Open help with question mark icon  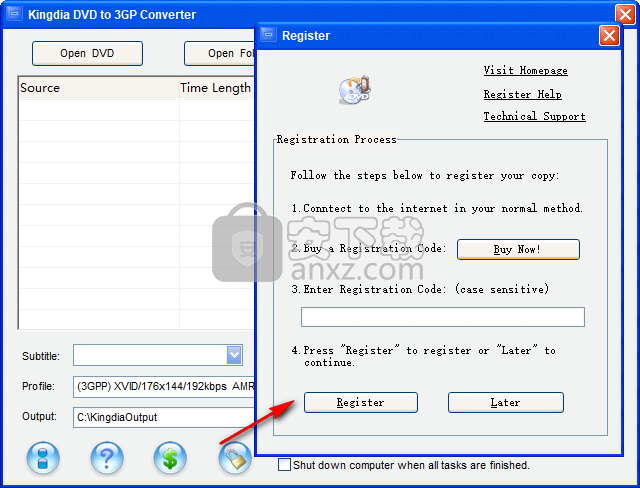click(x=107, y=458)
